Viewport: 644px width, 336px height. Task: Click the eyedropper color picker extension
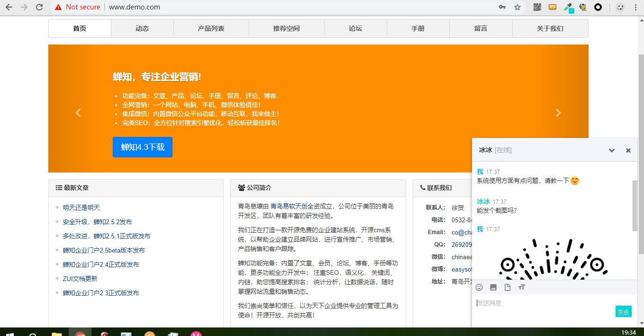(568, 7)
